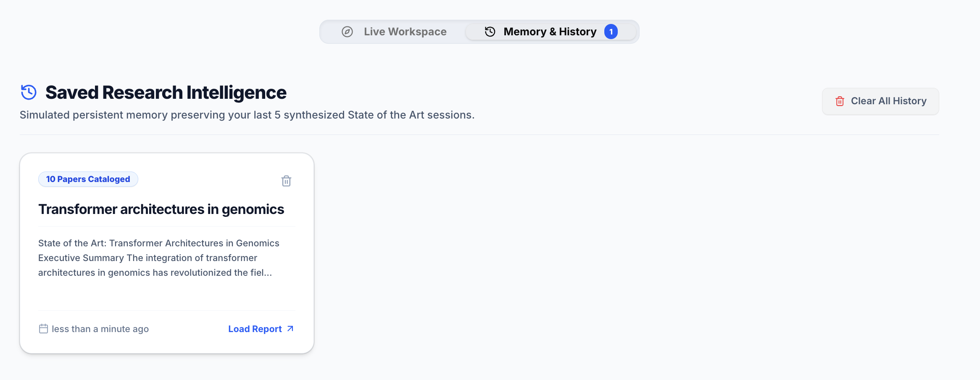Click the 10 Papers Cataloged badge
Image resolution: width=980 pixels, height=380 pixels.
88,179
